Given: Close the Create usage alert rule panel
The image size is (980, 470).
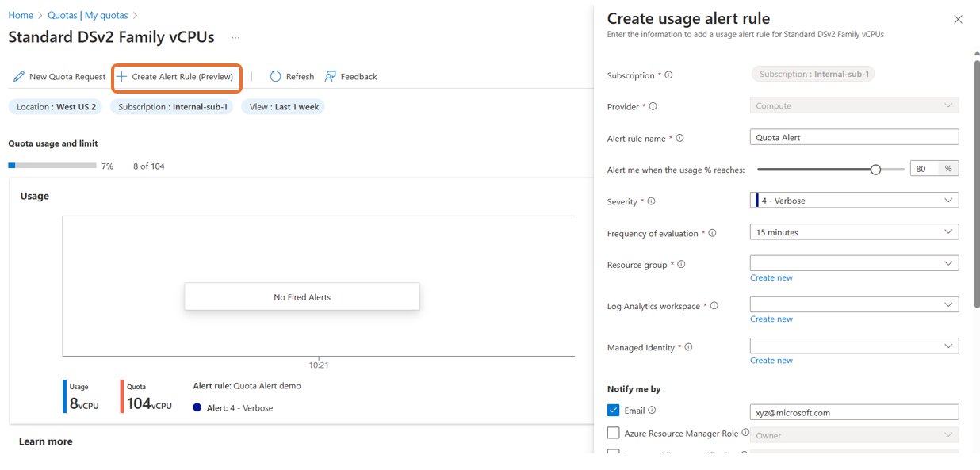Looking at the screenshot, I should (x=958, y=20).
